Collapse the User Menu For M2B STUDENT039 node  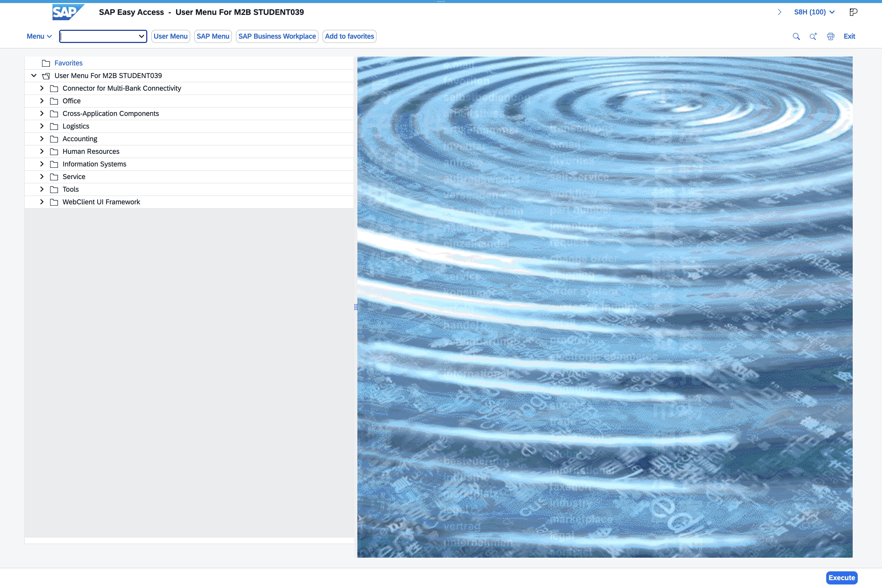[x=34, y=75]
